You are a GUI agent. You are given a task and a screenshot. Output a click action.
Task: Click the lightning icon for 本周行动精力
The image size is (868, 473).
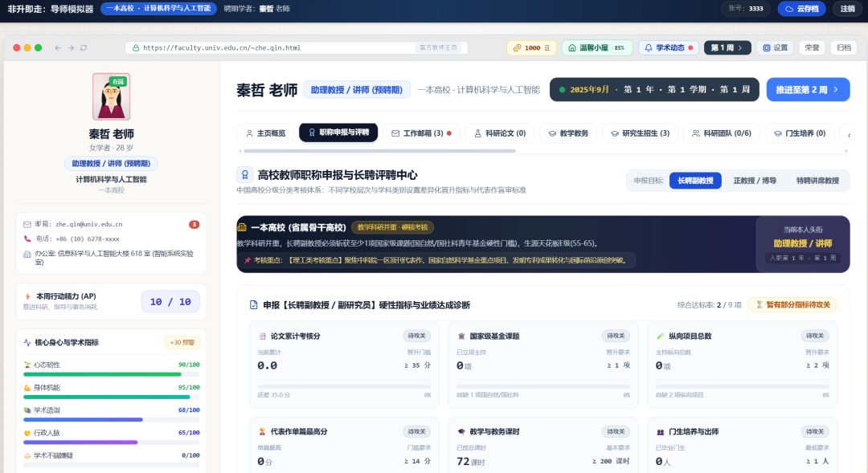[x=27, y=296]
